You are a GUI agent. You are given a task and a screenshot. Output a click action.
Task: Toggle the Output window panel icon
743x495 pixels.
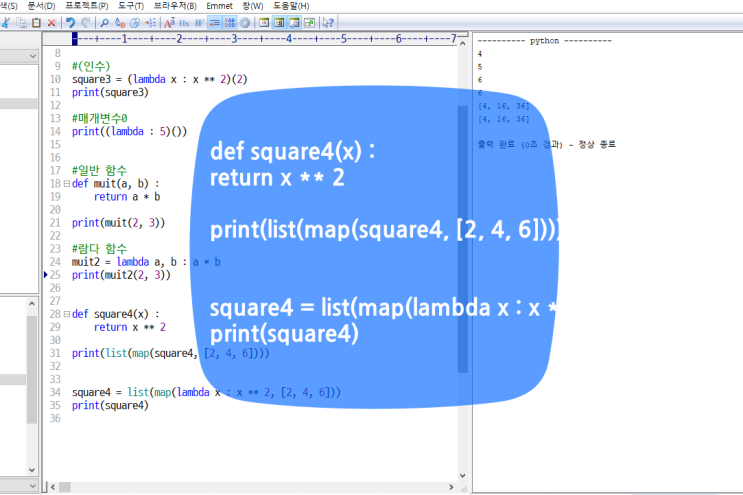pyautogui.click(x=294, y=22)
